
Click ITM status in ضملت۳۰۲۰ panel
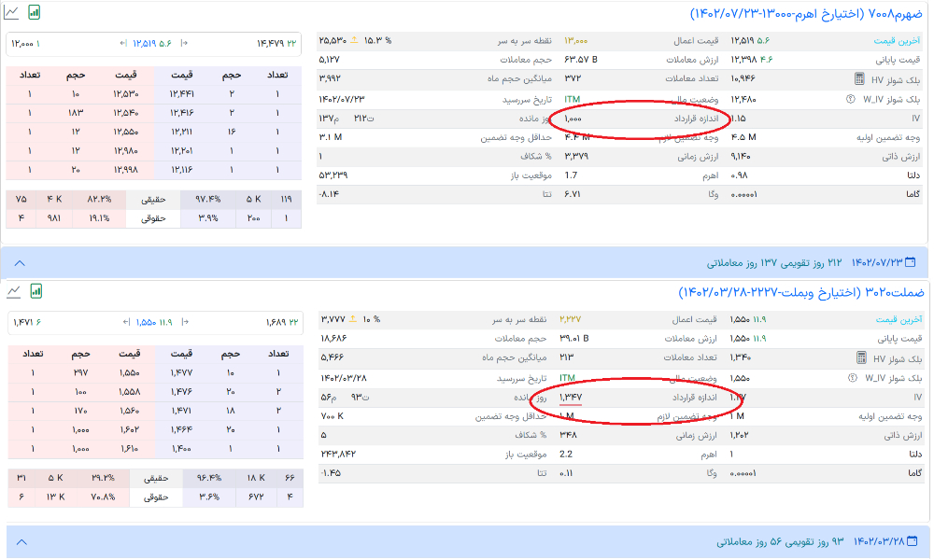[568, 378]
